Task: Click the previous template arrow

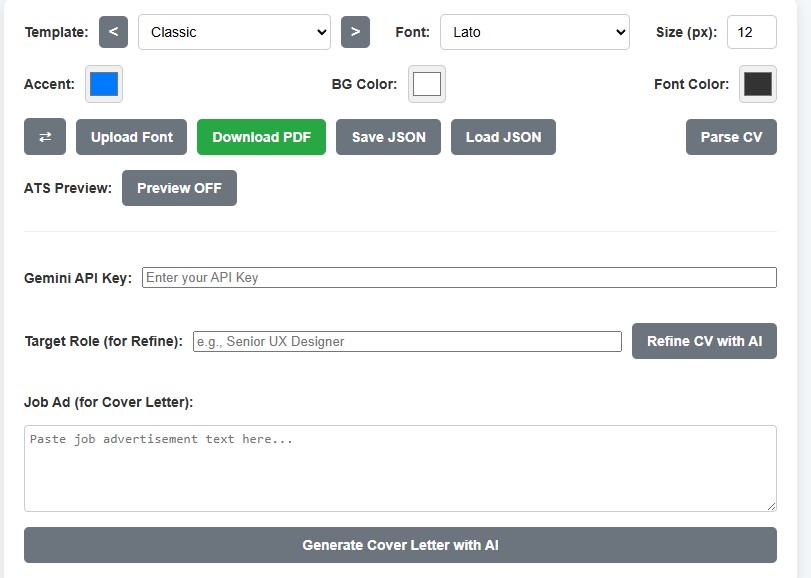Action: click(x=112, y=32)
